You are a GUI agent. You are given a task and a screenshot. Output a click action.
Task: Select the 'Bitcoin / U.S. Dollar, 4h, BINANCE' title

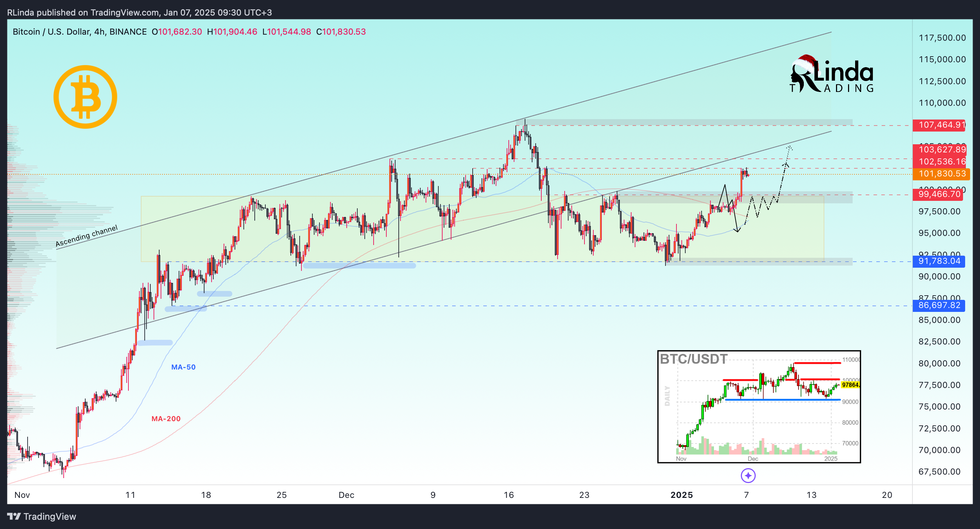[x=80, y=31]
